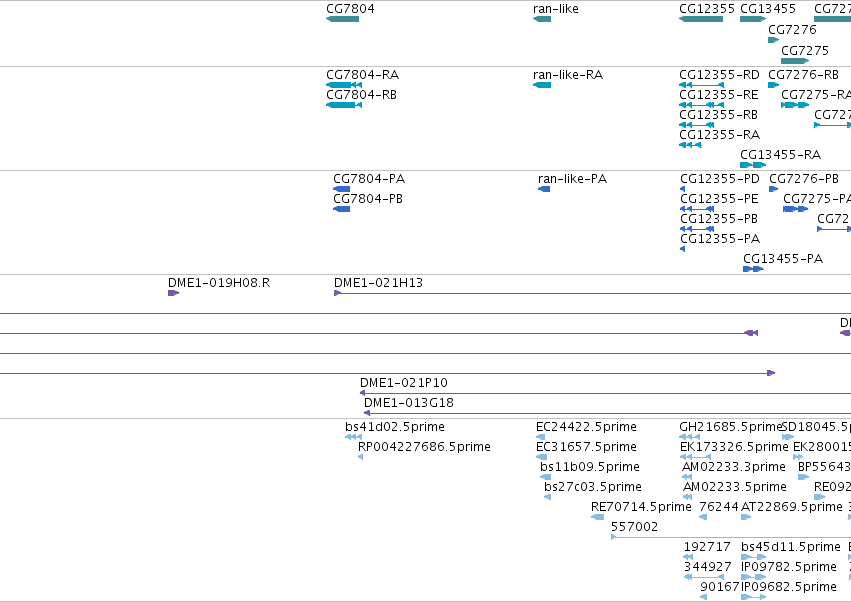This screenshot has height=602, width=851.
Task: Select transcript CG12355-RB
Action: pos(718,115)
